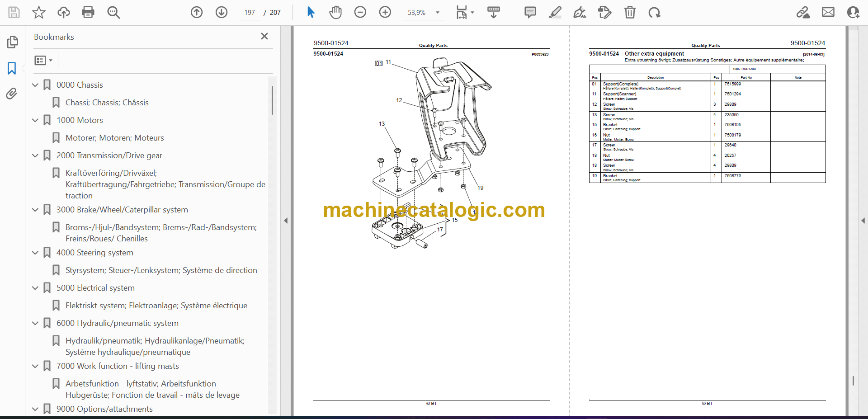The image size is (868, 419).
Task: Zoom in with plus button
Action: [385, 12]
